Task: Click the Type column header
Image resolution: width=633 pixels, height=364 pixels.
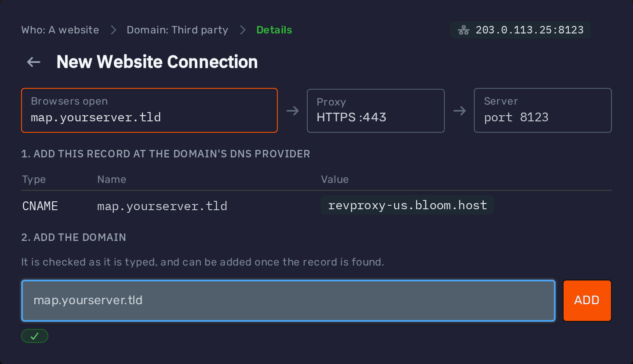Action: click(x=34, y=179)
